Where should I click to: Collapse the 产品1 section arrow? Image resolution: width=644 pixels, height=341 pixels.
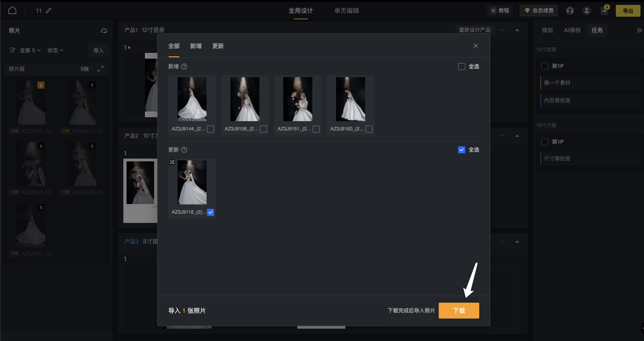517,30
